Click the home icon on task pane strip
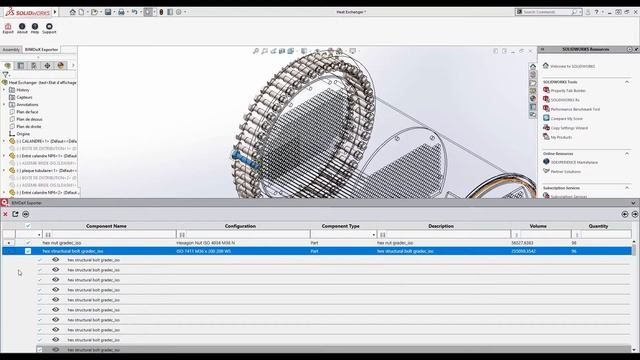Image resolution: width=640 pixels, height=360 pixels. 533,66
